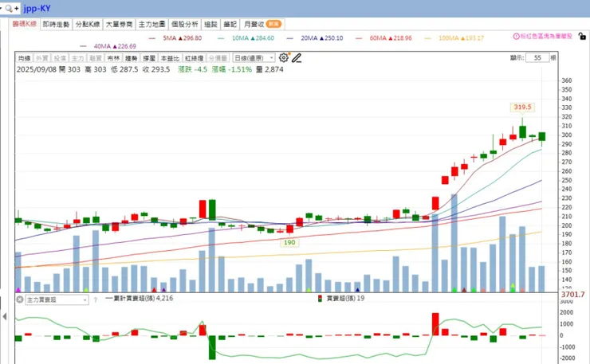Toggle the 均線 moving average overlay

tap(24, 58)
